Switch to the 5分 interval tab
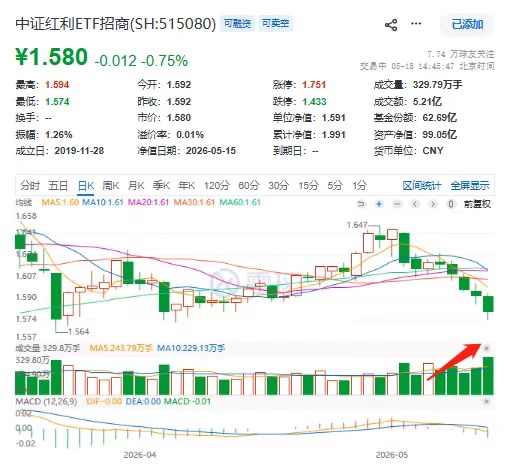This screenshot has height=467, width=518. click(335, 185)
